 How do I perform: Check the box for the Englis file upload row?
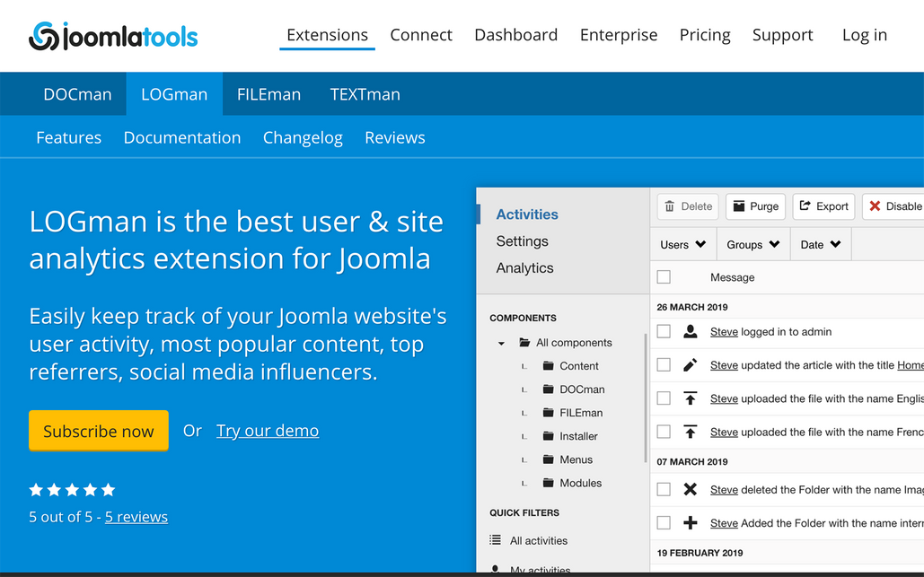coord(664,398)
